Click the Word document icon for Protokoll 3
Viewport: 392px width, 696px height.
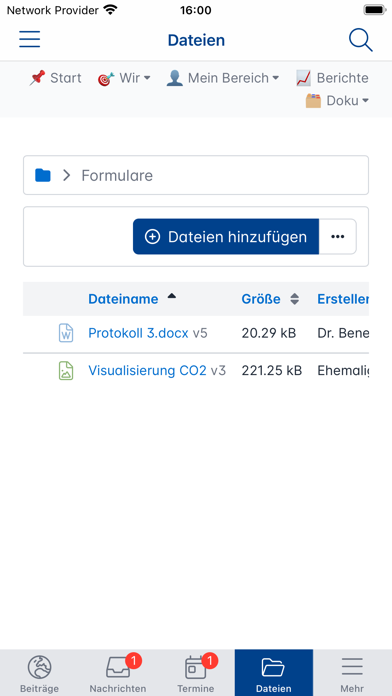[66, 333]
